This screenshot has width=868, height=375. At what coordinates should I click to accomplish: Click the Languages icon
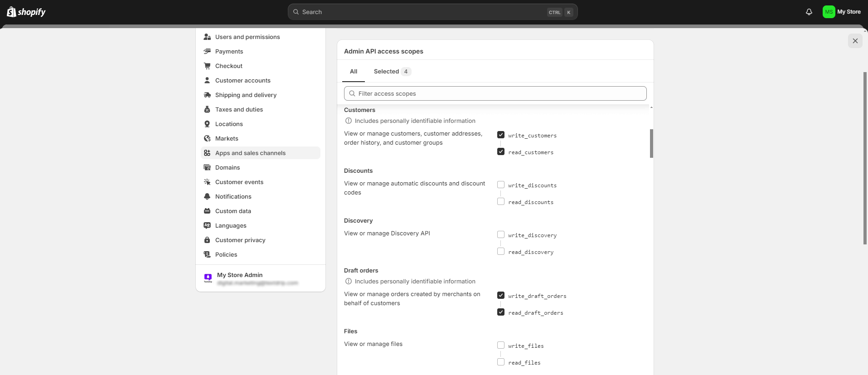[x=207, y=225]
